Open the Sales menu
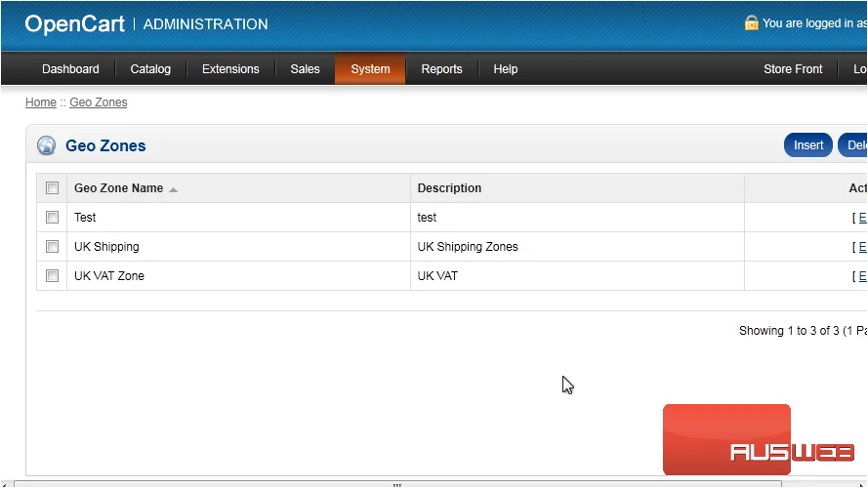This screenshot has width=868, height=488. tap(305, 69)
